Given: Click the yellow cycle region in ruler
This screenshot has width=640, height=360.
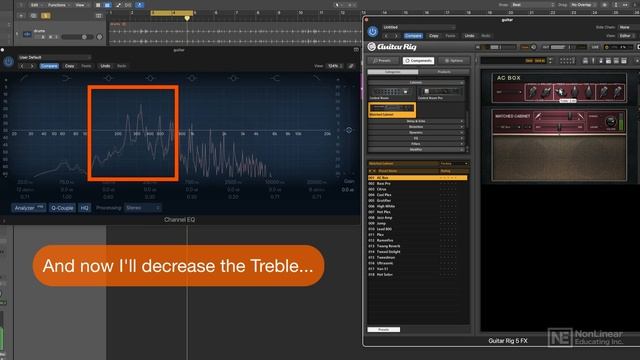Looking at the screenshot, I should point(172,13).
